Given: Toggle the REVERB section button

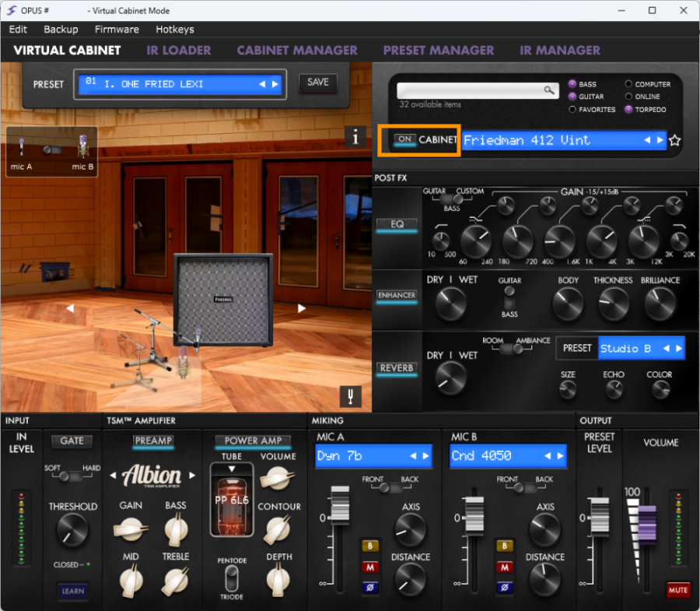Looking at the screenshot, I should pyautogui.click(x=397, y=368).
